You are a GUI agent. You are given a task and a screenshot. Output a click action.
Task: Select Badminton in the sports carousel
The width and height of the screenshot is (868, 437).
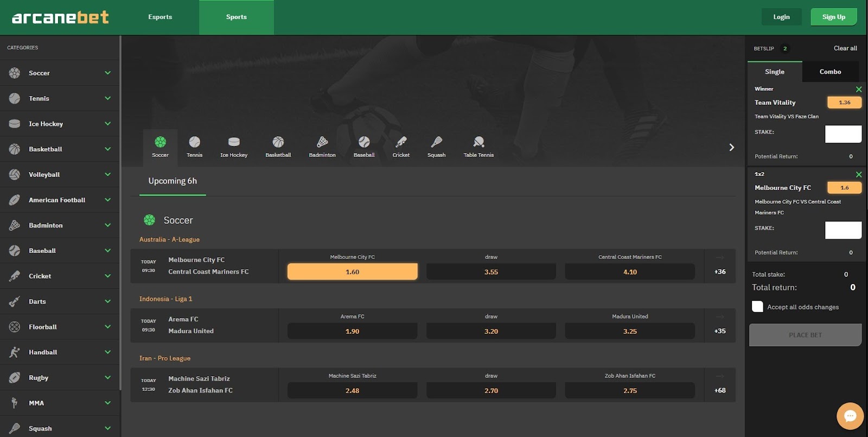pyautogui.click(x=322, y=147)
